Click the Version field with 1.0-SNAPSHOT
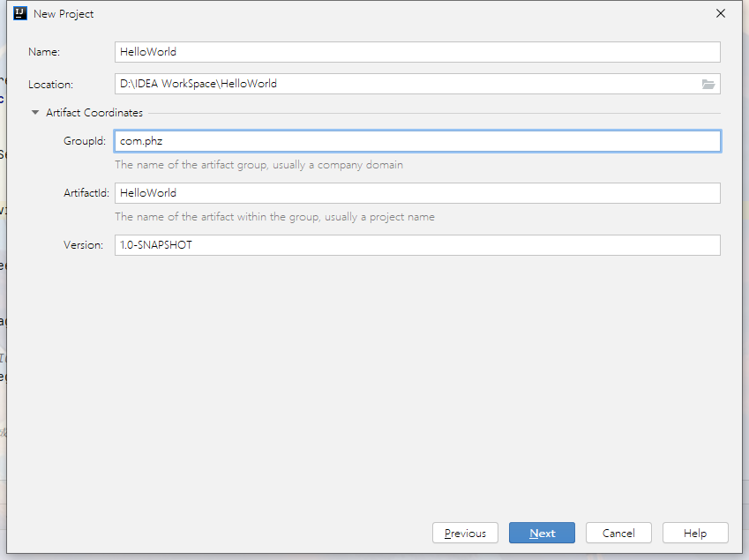 pos(417,245)
